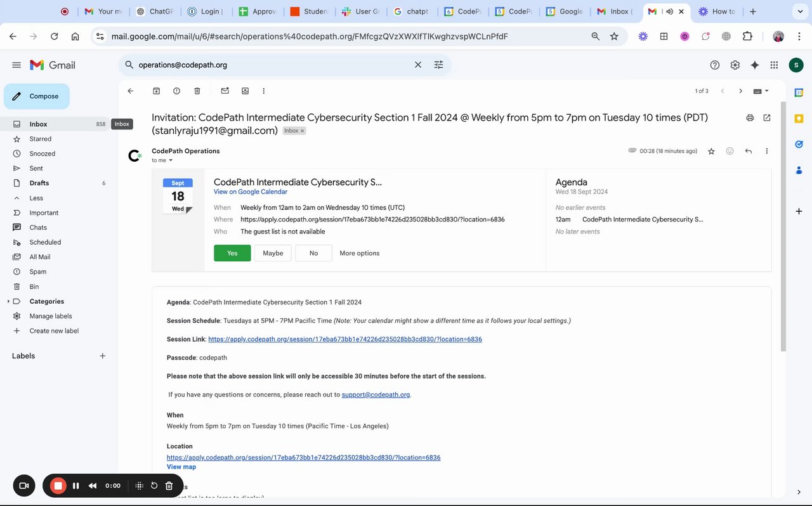Go back to search results arrow
Viewport: 812px width, 506px height.
131,91
